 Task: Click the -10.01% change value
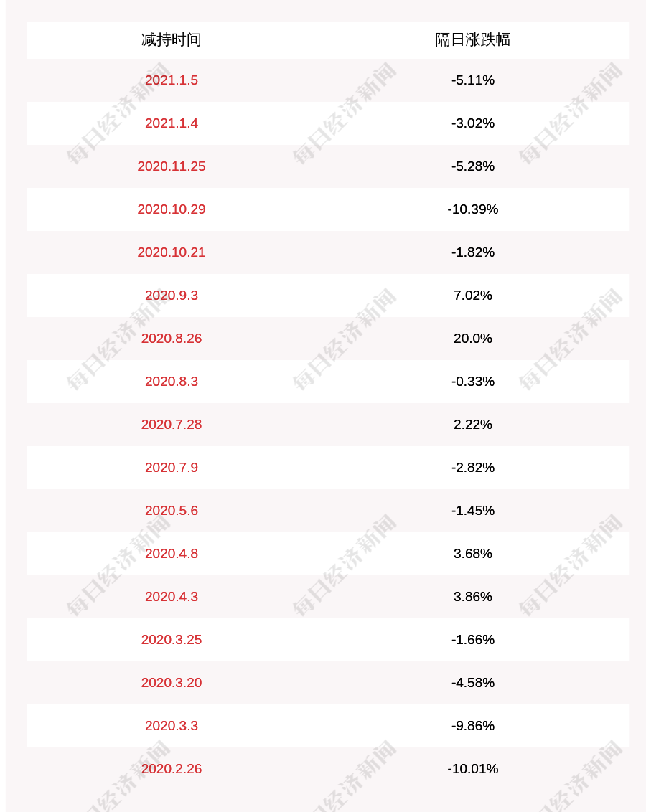pyautogui.click(x=472, y=768)
